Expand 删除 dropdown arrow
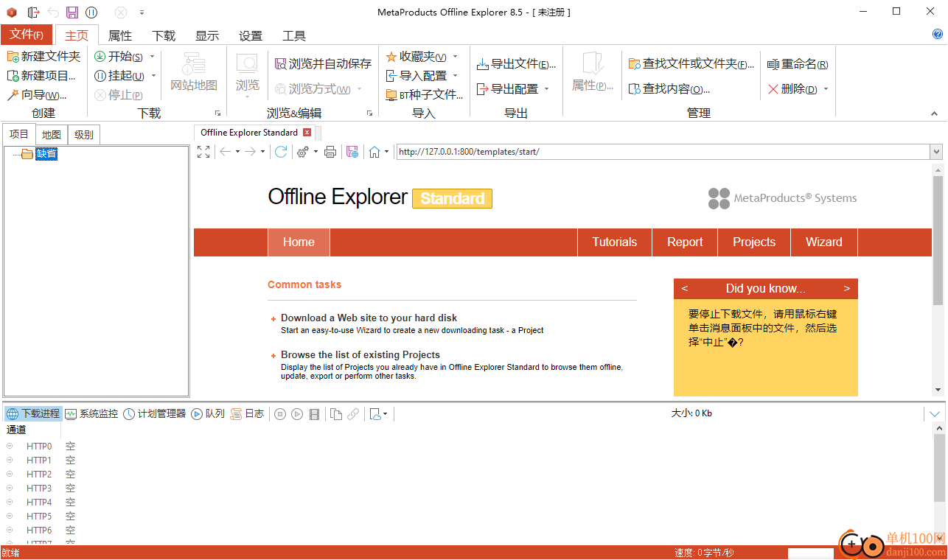The width and height of the screenshot is (948, 560). point(826,89)
